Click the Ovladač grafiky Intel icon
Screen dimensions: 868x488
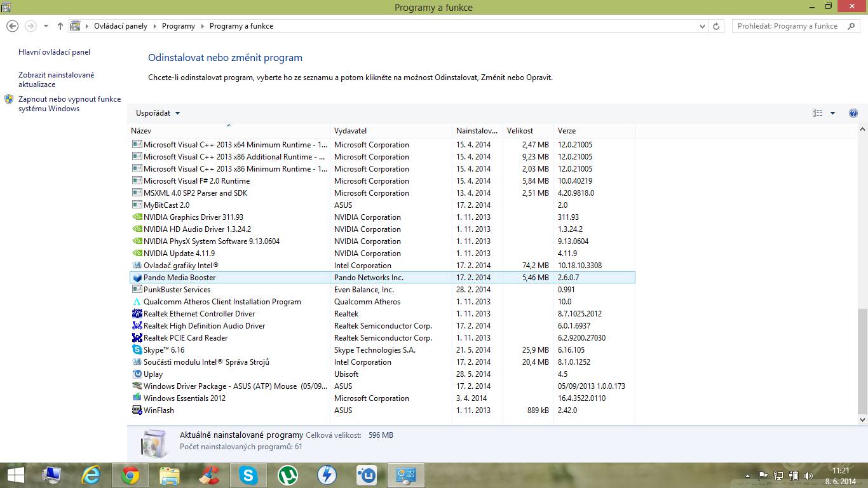point(137,266)
